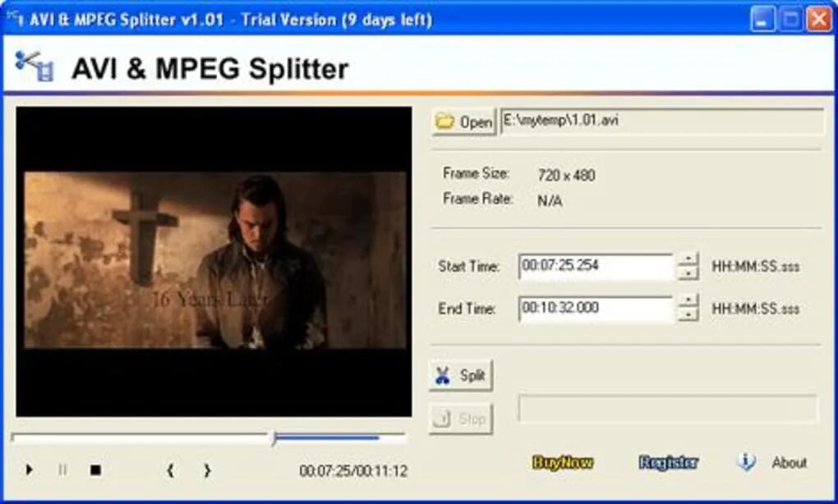
Task: Click the info icon beside About
Action: (746, 461)
